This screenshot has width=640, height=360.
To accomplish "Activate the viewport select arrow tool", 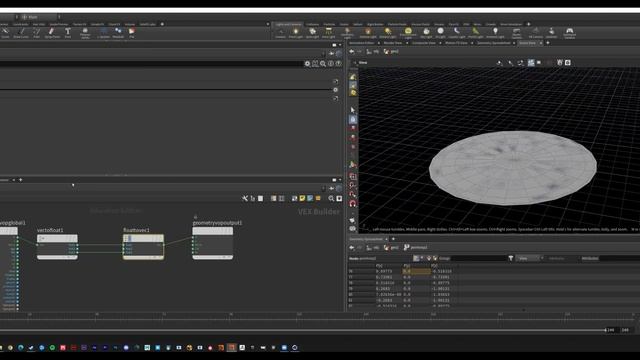I will pos(353,110).
